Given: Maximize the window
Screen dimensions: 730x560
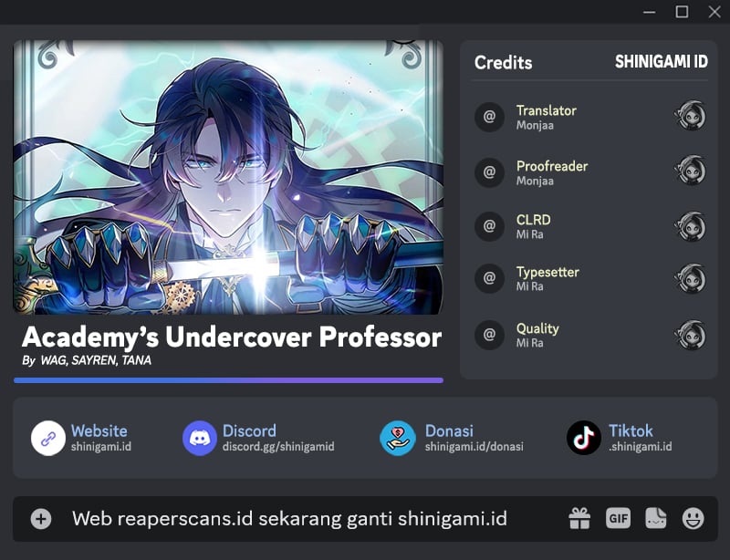Looking at the screenshot, I should click(x=682, y=12).
